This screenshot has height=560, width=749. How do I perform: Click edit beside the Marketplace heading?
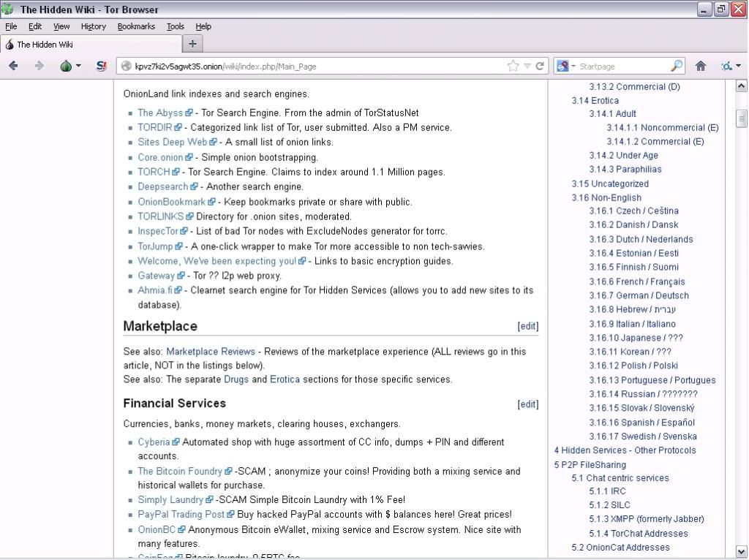coord(528,326)
